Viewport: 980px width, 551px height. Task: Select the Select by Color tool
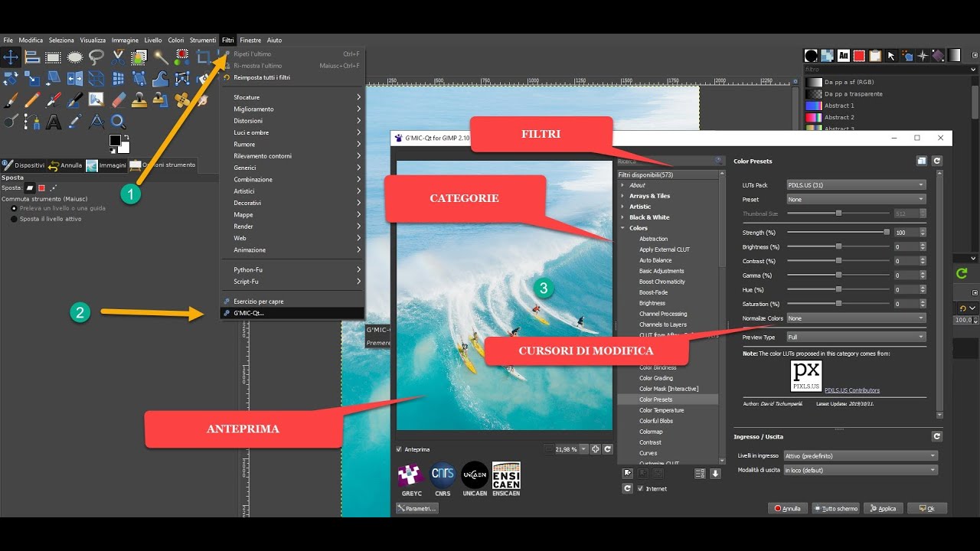182,57
